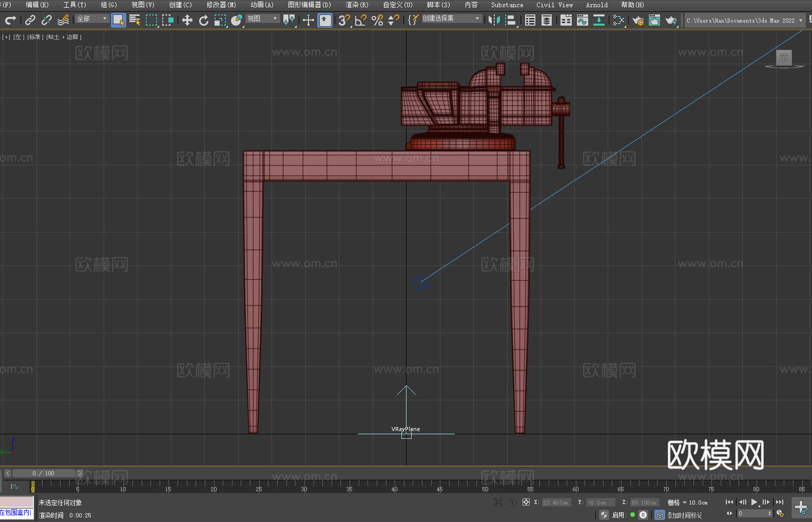Activate the Unlink Selection tool
This screenshot has height=522, width=812.
coord(47,20)
